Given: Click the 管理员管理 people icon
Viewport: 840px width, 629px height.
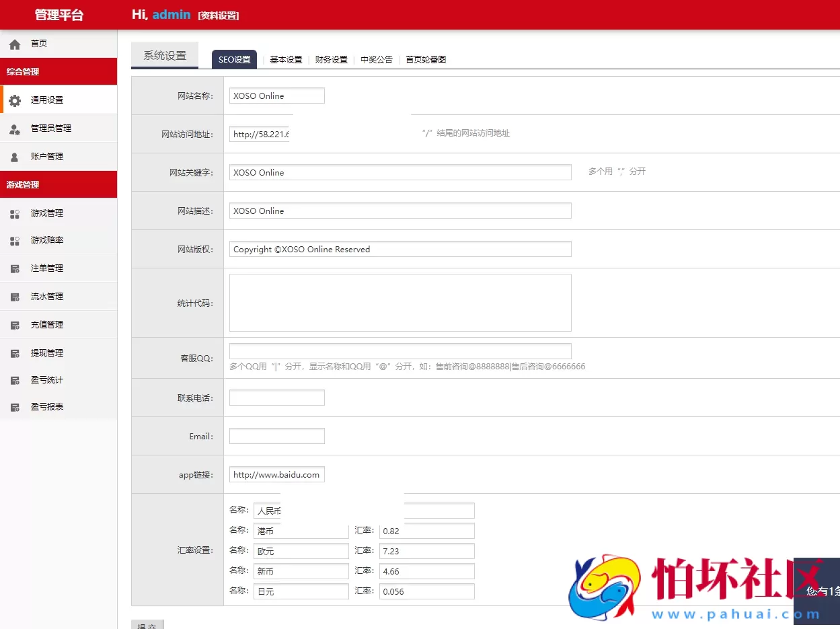Looking at the screenshot, I should tap(15, 128).
